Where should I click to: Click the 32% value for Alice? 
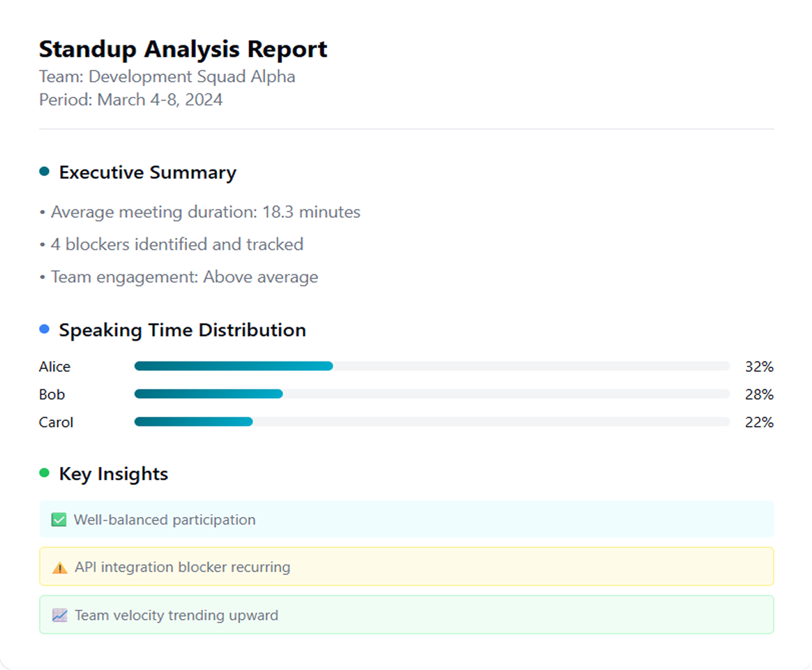point(759,367)
